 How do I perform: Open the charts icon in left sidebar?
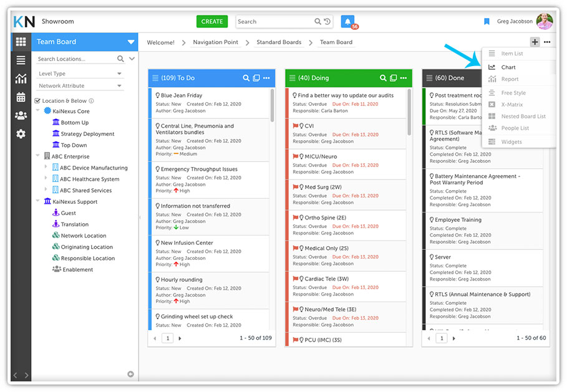tap(21, 79)
